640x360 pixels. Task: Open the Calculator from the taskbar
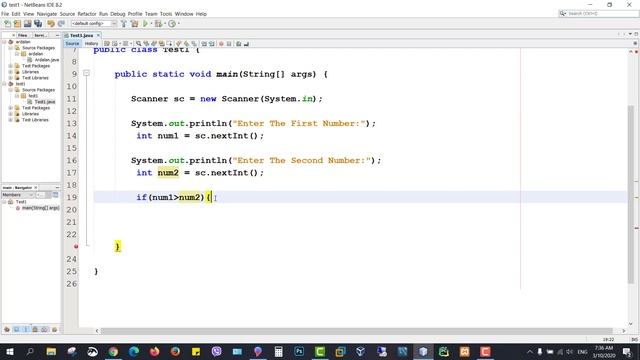click(278, 351)
